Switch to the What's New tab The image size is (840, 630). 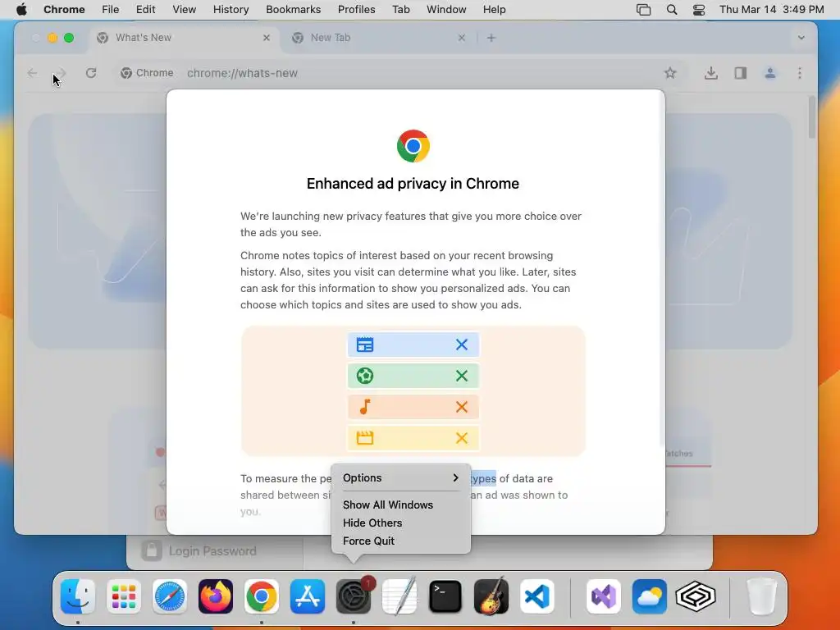(183, 38)
